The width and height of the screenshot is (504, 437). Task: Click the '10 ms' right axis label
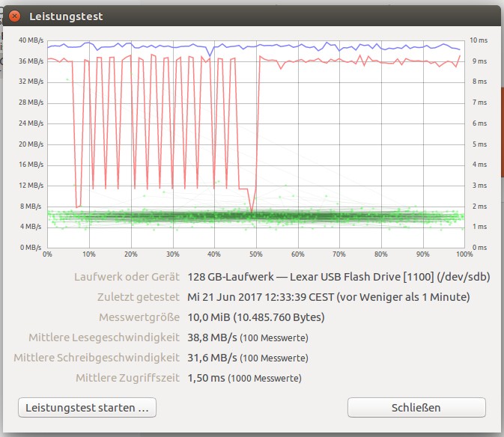tap(479, 40)
